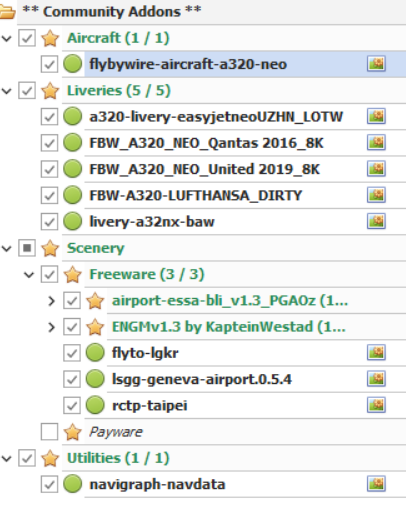Screen dimensions: 406x507
Task: Collapse the Aircraft group chevron
Action: click(x=7, y=39)
